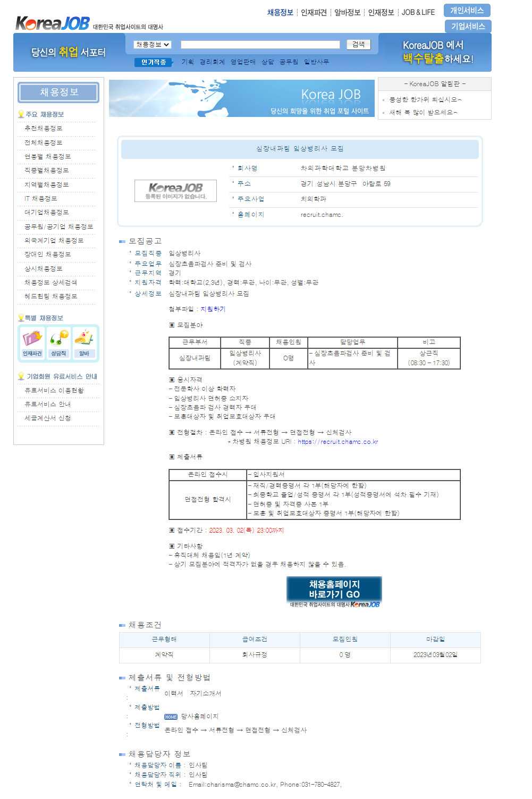Viewport: 532px width, 799px height.
Task: Select popular job type 일반사무
Action: pyautogui.click(x=317, y=62)
